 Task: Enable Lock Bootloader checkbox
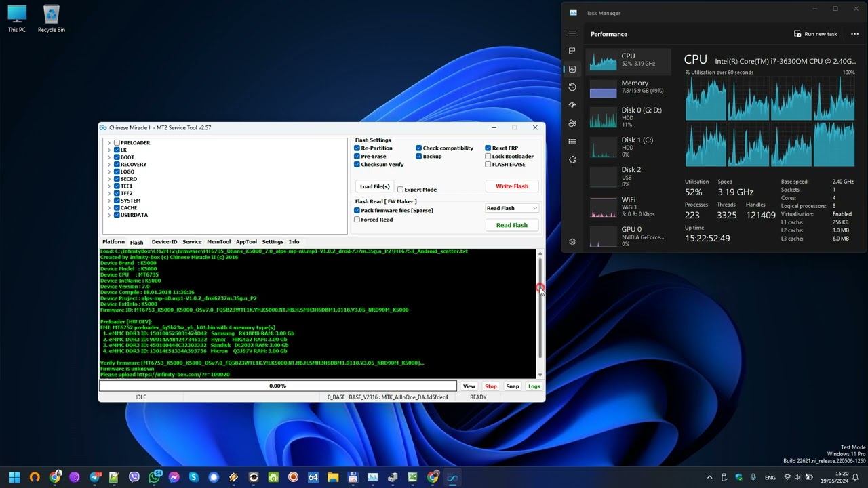tap(488, 156)
